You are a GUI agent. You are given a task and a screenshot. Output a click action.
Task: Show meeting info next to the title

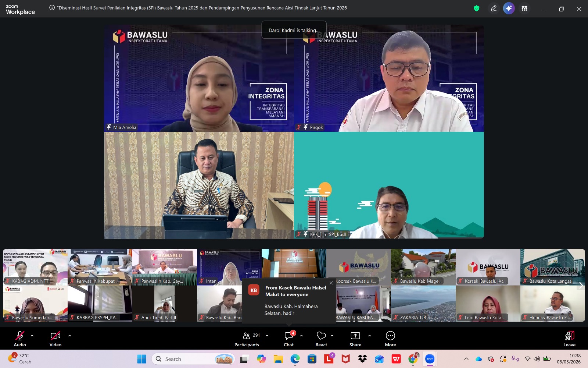pyautogui.click(x=52, y=8)
